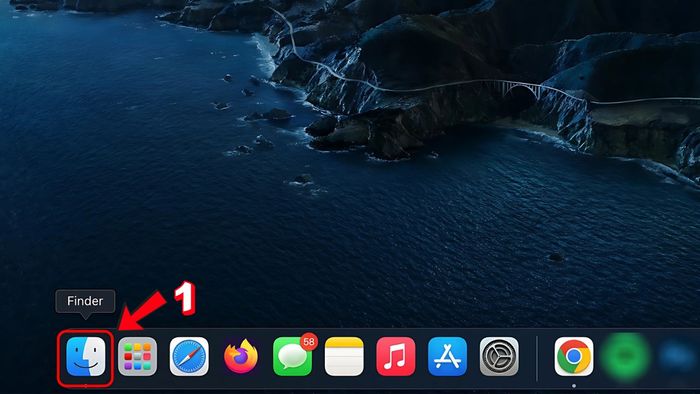The width and height of the screenshot is (700, 394).
Task: Launch Google Chrome from the Dock
Action: tap(574, 357)
